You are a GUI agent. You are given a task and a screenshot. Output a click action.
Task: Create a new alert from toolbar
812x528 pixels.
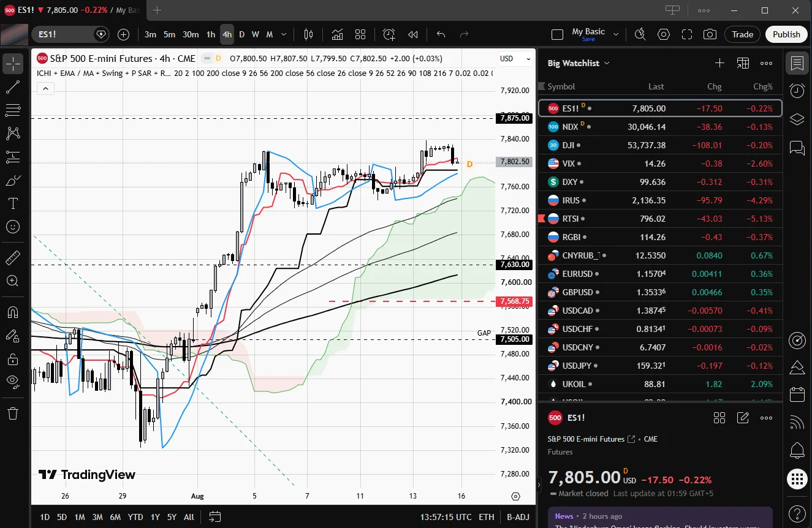point(389,34)
